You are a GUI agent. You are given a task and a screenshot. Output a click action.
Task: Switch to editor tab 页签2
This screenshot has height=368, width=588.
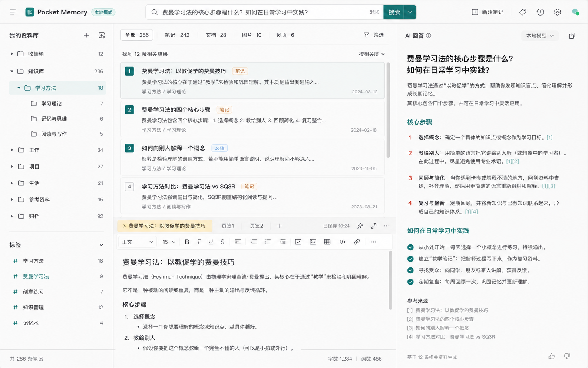click(x=257, y=226)
